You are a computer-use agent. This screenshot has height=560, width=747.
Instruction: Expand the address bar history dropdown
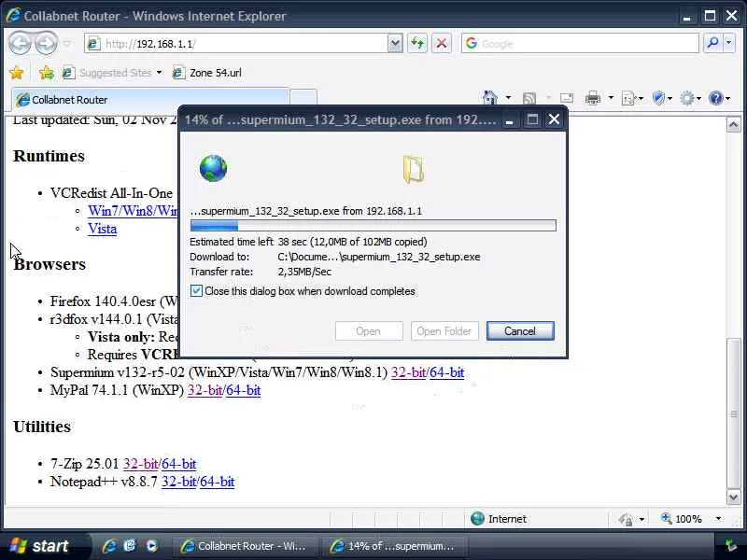[x=394, y=44]
